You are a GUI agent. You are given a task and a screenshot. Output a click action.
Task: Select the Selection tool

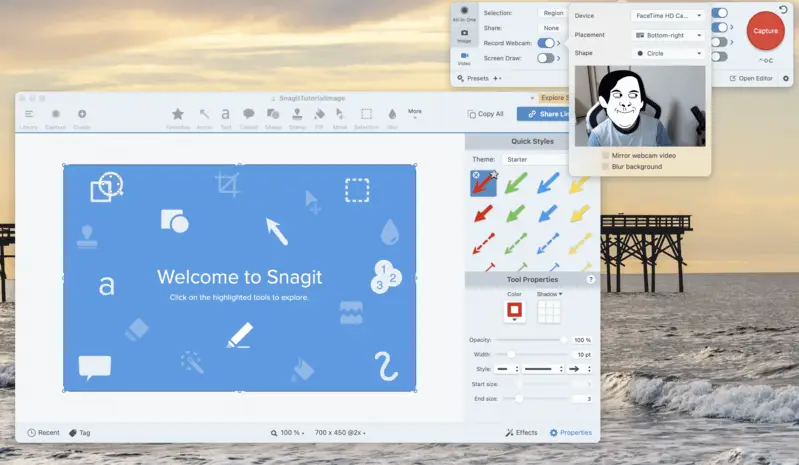click(x=366, y=118)
